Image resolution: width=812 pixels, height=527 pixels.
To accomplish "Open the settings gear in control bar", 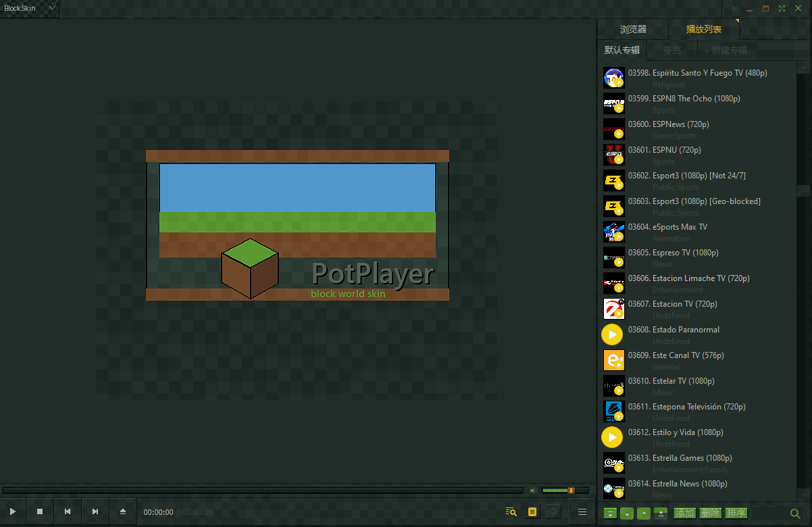I will [554, 512].
